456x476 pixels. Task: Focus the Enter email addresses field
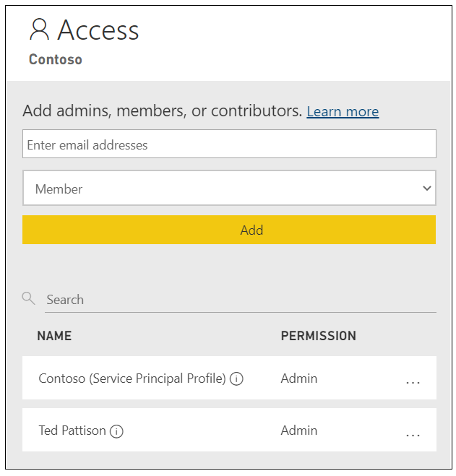[x=229, y=144]
